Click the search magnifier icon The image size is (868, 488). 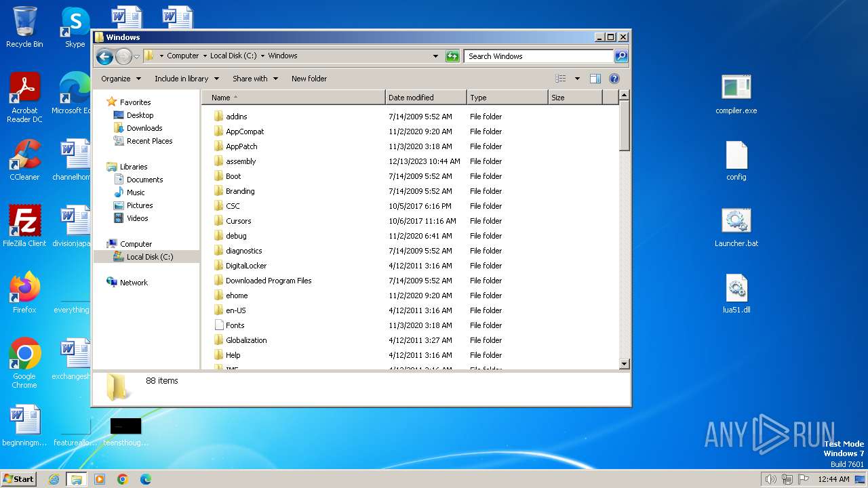620,56
